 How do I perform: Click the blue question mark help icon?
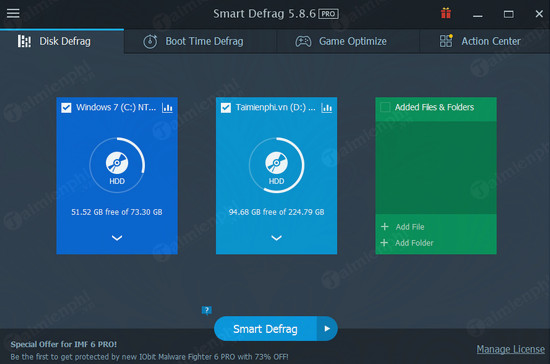click(207, 310)
